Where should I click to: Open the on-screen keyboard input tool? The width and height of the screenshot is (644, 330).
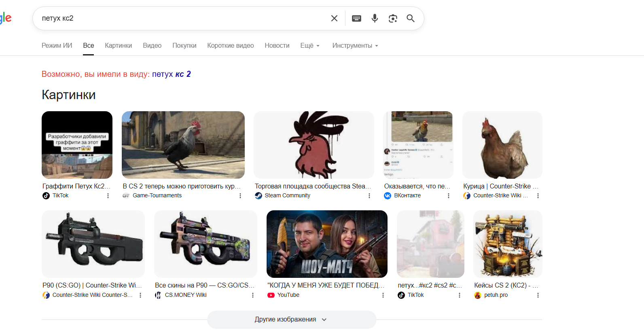(356, 18)
